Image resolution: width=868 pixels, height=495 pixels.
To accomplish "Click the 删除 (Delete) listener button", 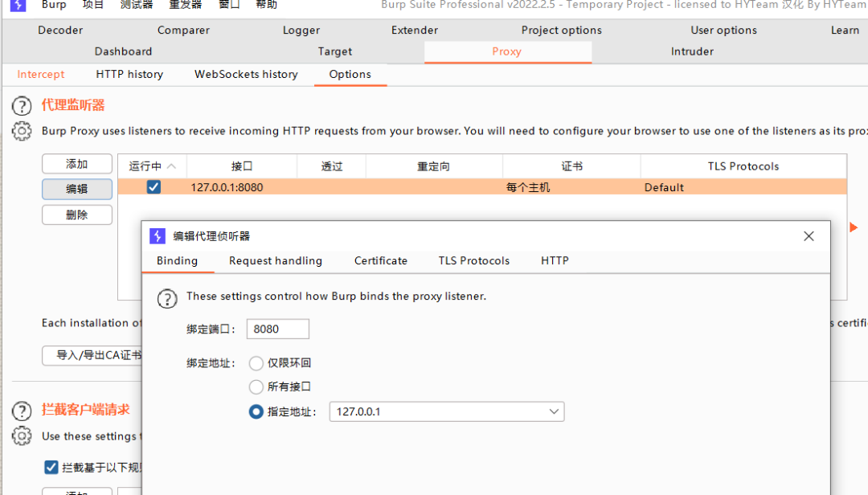I will (x=77, y=215).
